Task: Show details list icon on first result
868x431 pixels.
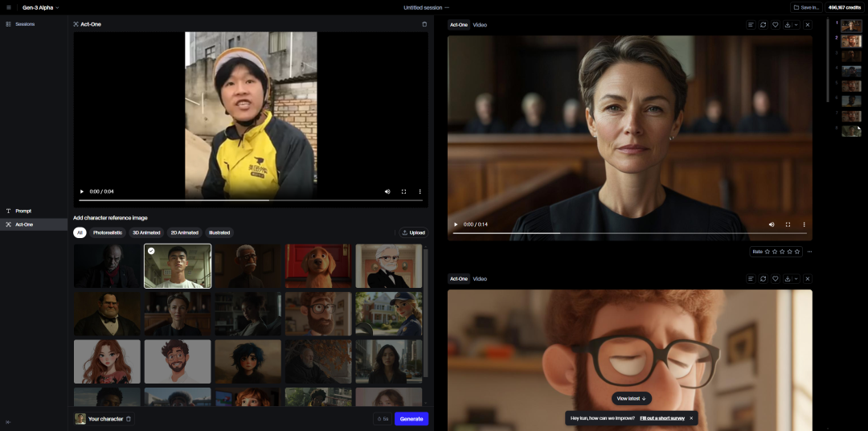Action: coord(751,25)
